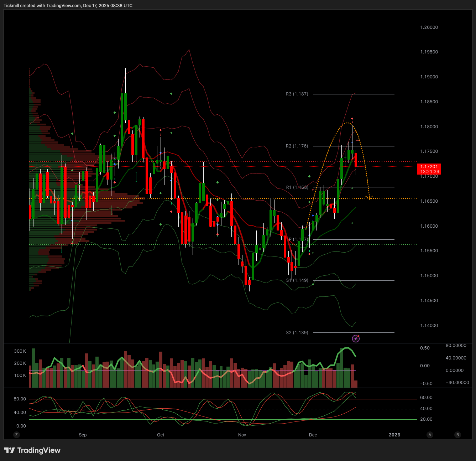Screen dimensions: 476x461
Task: Click the R3 (1.187) pivot label
Action: (297, 94)
